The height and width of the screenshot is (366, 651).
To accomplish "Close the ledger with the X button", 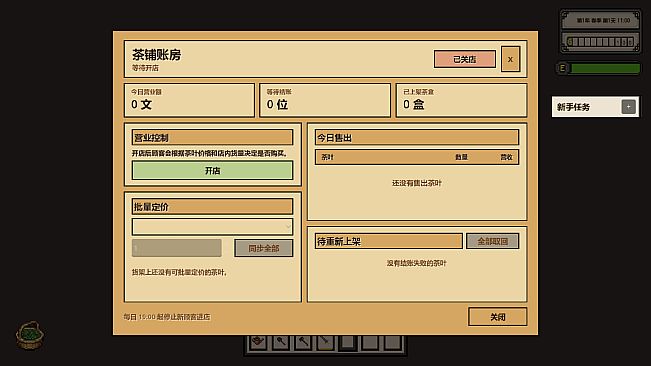I will pos(510,59).
